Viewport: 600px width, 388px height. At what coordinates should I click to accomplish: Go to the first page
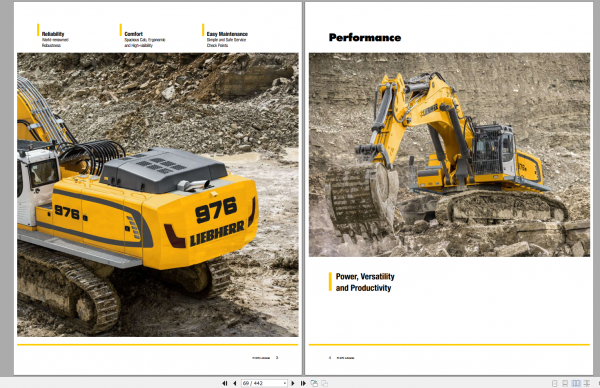225,383
